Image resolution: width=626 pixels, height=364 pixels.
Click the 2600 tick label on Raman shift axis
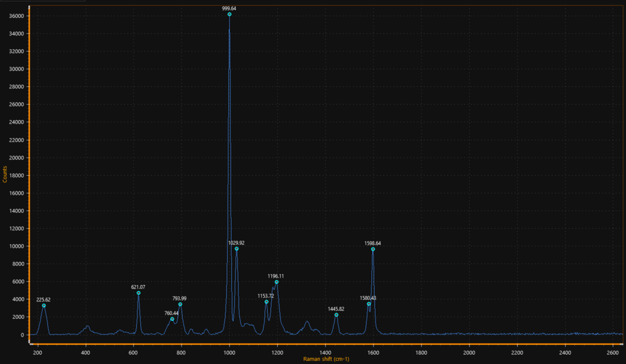[613, 353]
